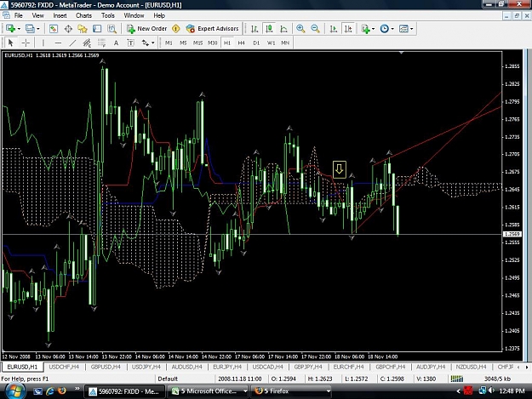Open the Periods clock icon

click(x=385, y=29)
